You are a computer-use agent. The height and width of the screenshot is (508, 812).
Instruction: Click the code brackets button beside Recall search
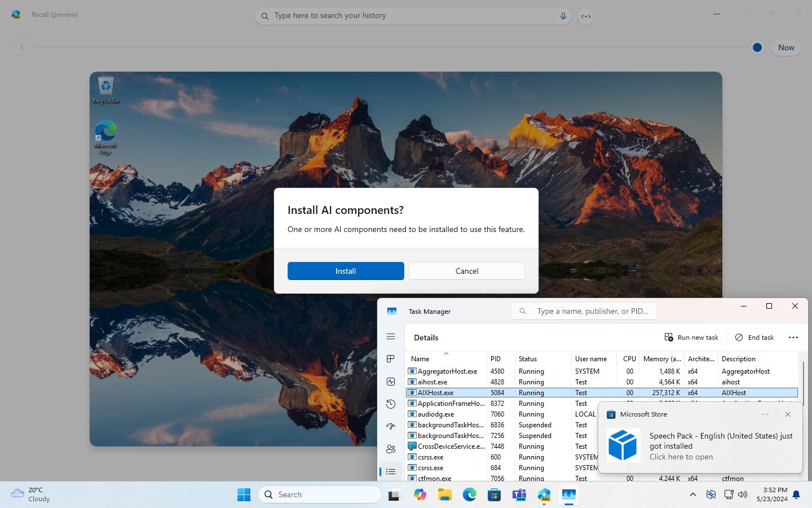pyautogui.click(x=586, y=16)
